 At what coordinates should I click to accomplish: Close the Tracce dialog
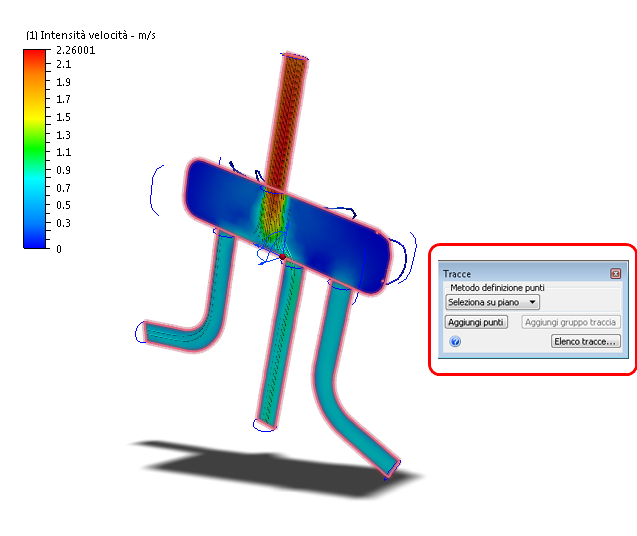615,273
